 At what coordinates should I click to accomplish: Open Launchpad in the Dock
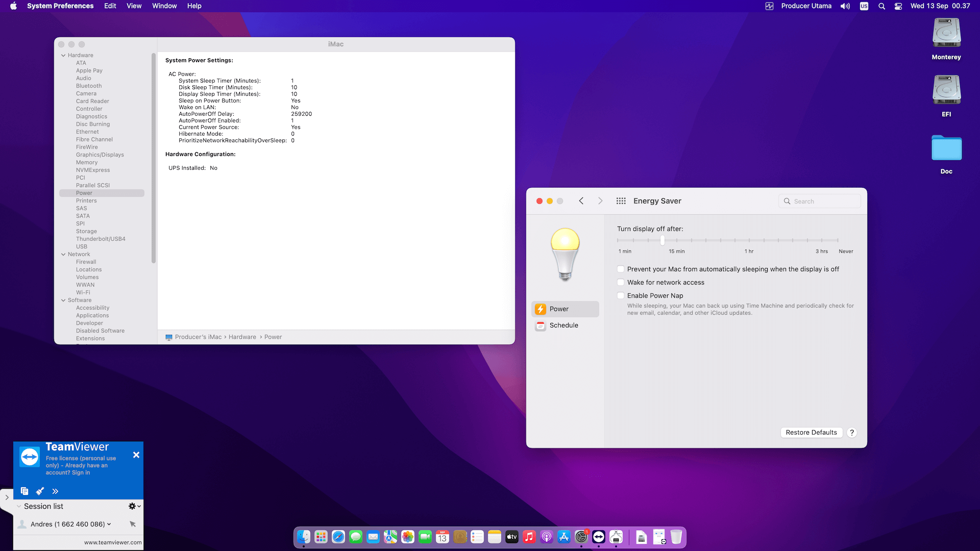[321, 537]
